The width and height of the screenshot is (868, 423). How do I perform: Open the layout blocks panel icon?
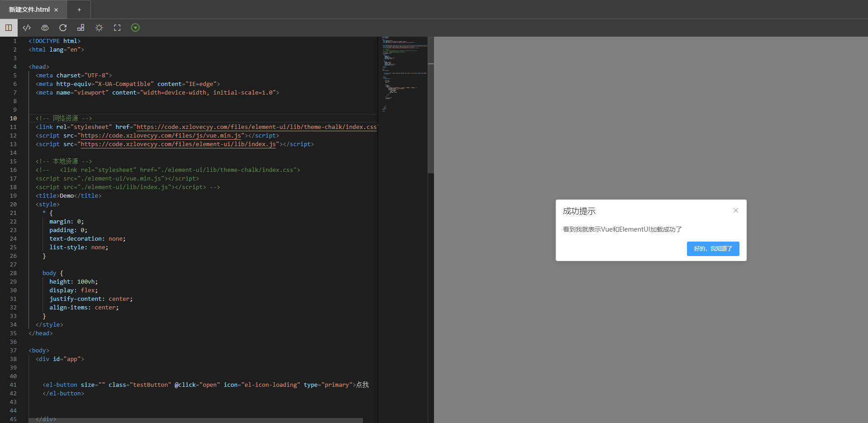click(81, 28)
